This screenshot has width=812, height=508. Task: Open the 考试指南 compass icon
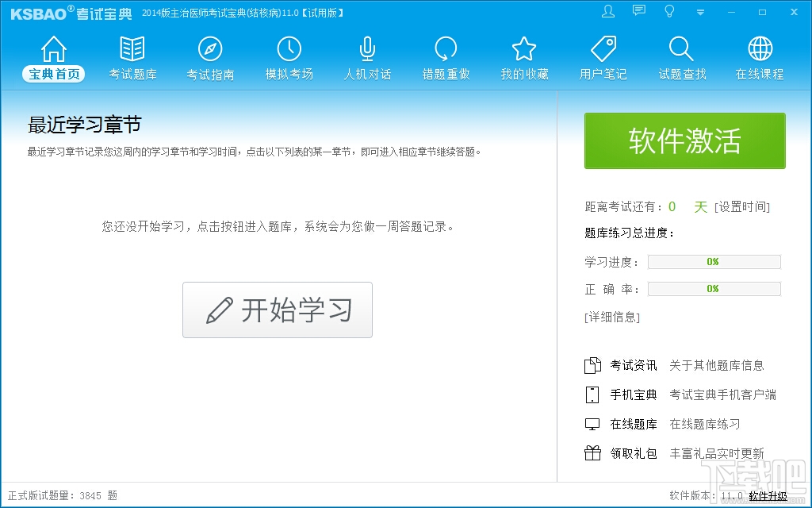coord(210,48)
